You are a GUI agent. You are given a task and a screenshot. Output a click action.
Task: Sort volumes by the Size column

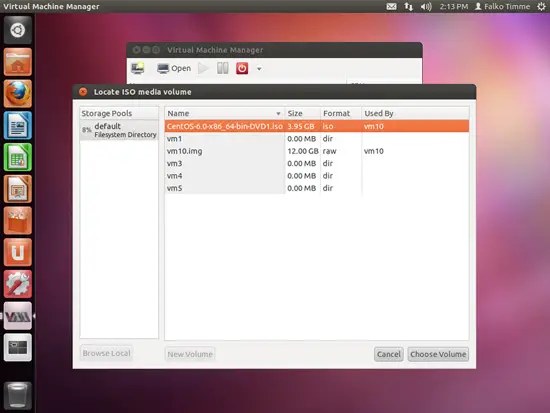click(x=302, y=113)
